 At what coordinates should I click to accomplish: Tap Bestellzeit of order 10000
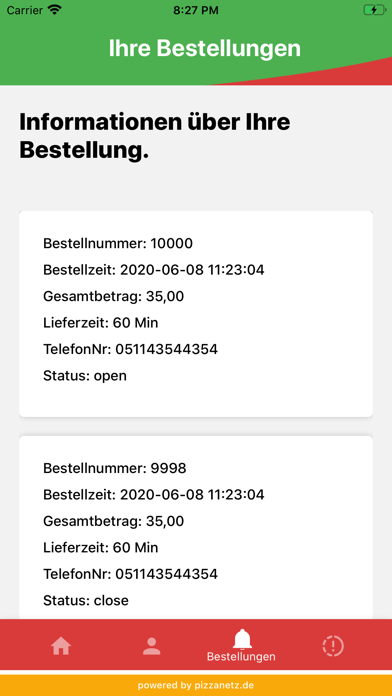(x=154, y=270)
